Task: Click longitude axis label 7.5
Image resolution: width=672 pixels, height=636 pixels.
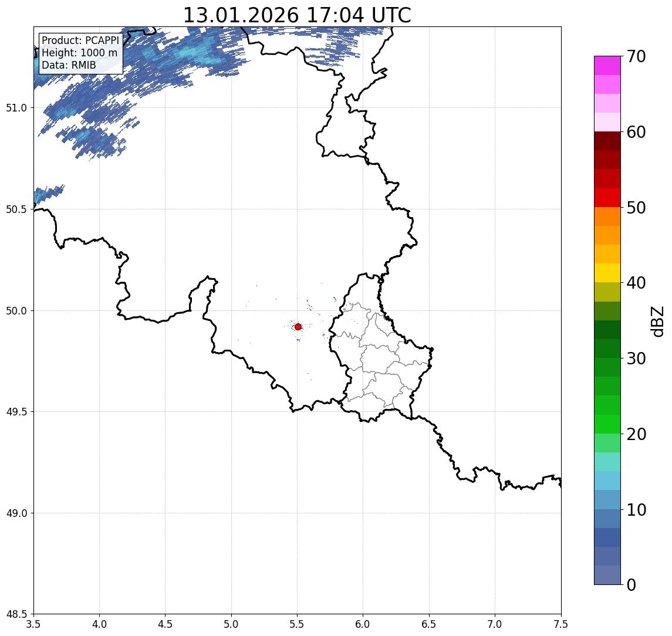Action: (x=561, y=624)
